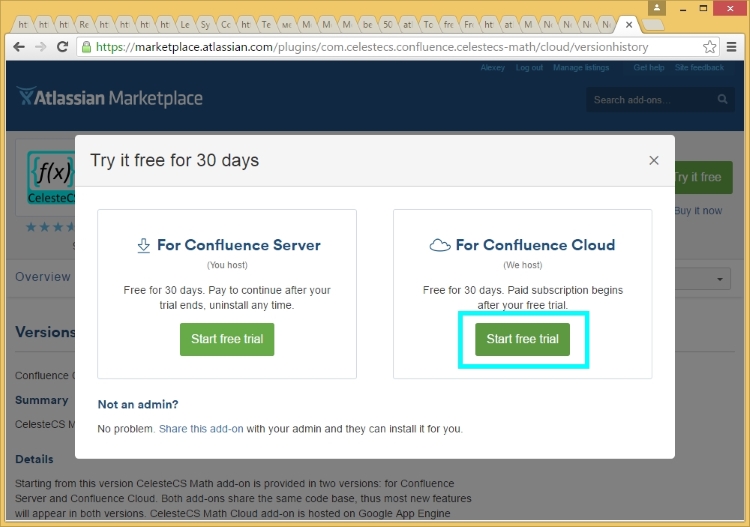The height and width of the screenshot is (527, 750).
Task: Click the CelesteCS f(x) add-on logo
Action: click(51, 177)
